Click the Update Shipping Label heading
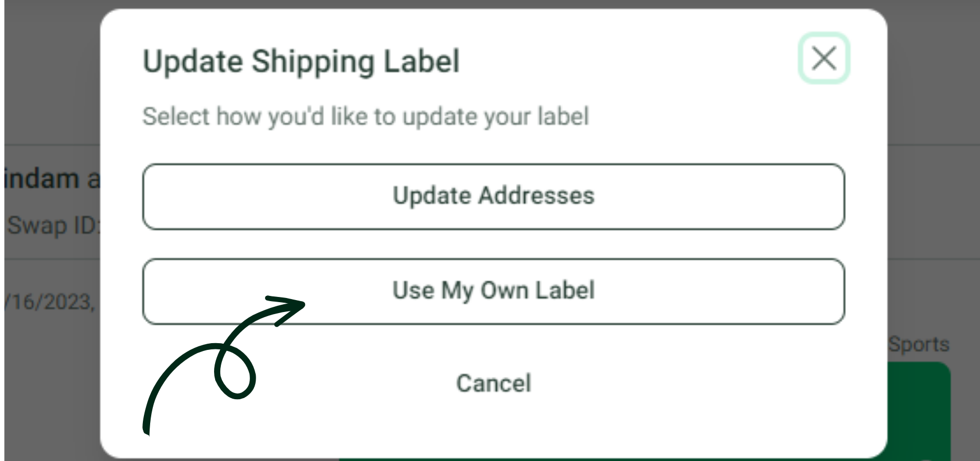Image resolution: width=980 pixels, height=461 pixels. tap(301, 62)
